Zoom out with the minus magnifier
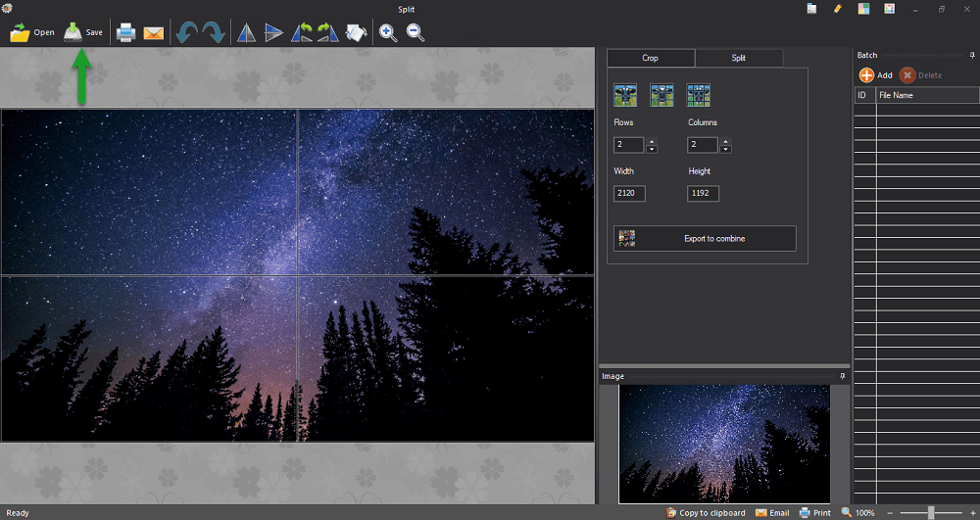The width and height of the screenshot is (980, 520). click(416, 32)
